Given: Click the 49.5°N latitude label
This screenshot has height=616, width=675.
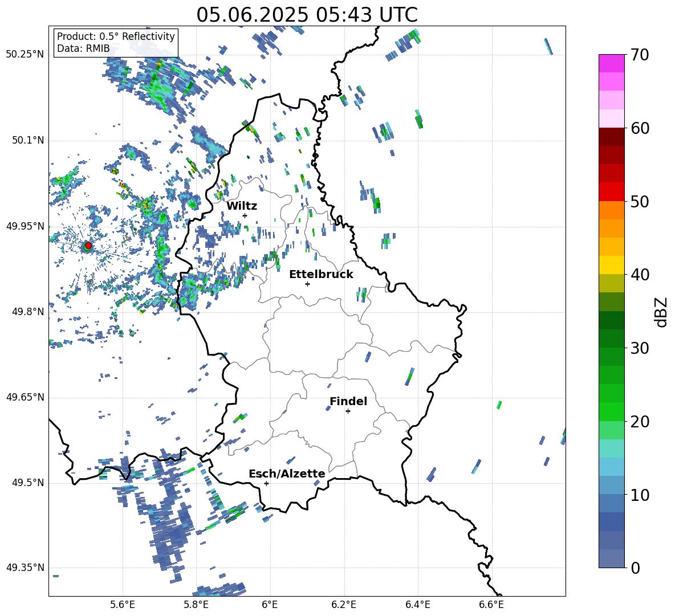Looking at the screenshot, I should coord(27,482).
